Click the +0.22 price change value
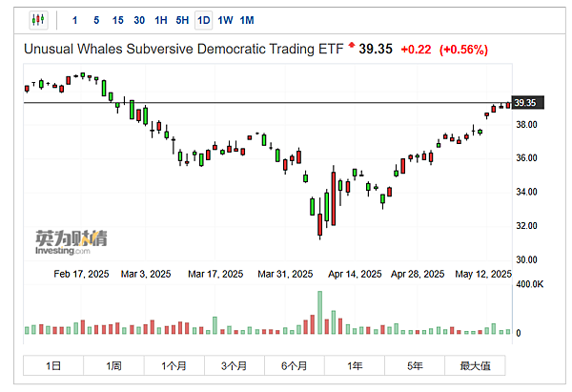572x392 pixels. (416, 50)
